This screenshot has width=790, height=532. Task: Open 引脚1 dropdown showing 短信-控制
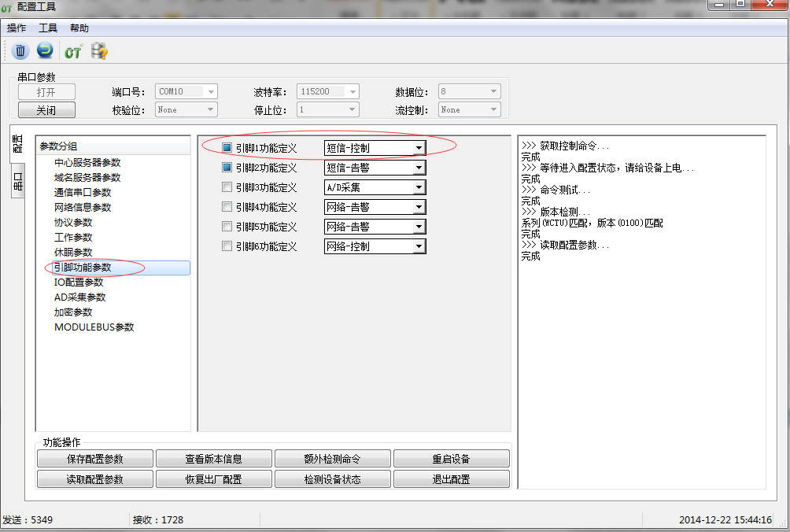(375, 148)
